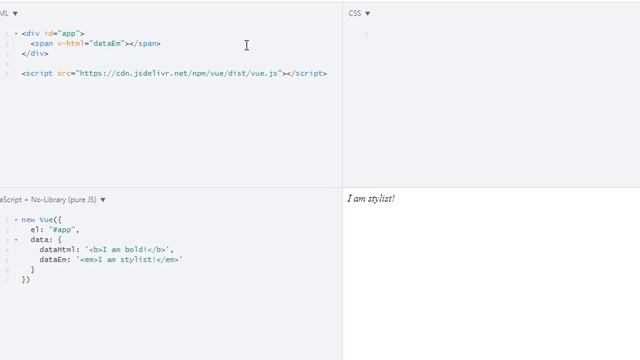This screenshot has height=360, width=640.
Task: Click the dataHtml: '<b>I am bold!</b>' line
Action: (107, 249)
